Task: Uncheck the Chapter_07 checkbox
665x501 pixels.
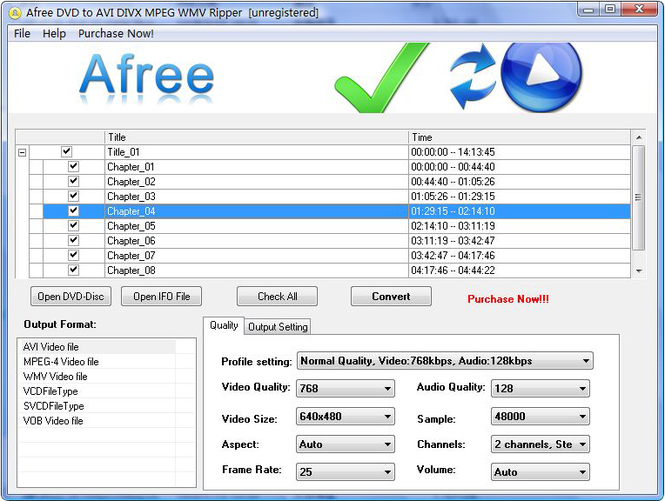Action: (x=73, y=255)
